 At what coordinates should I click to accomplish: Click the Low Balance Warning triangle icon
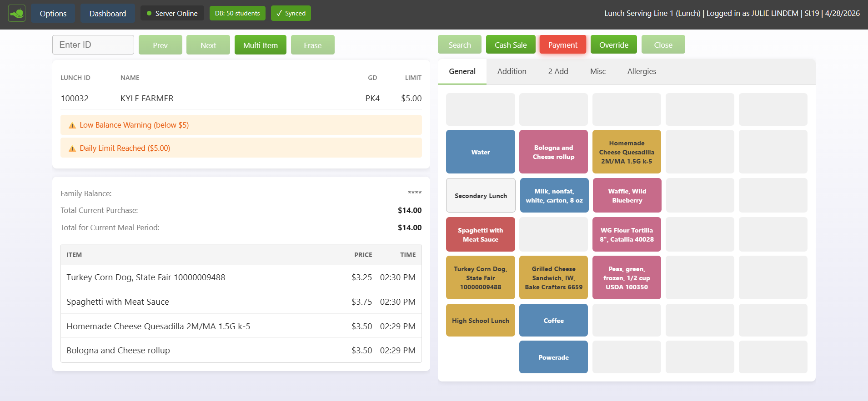point(72,125)
